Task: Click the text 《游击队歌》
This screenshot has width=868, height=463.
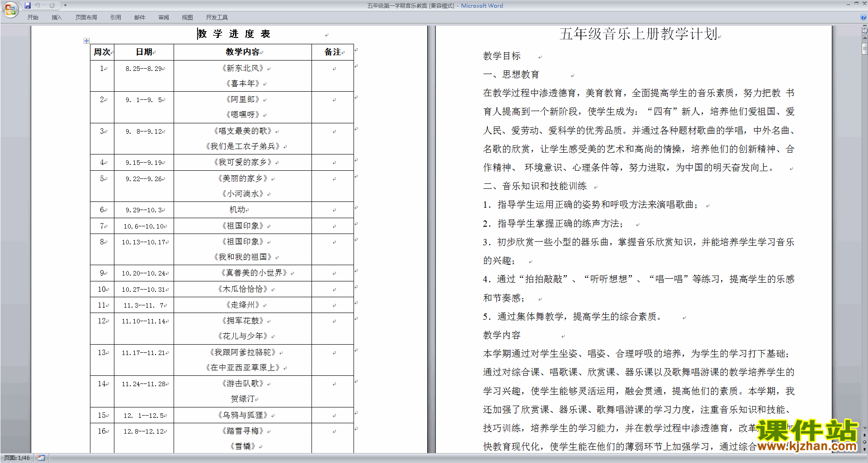Action: pyautogui.click(x=243, y=383)
